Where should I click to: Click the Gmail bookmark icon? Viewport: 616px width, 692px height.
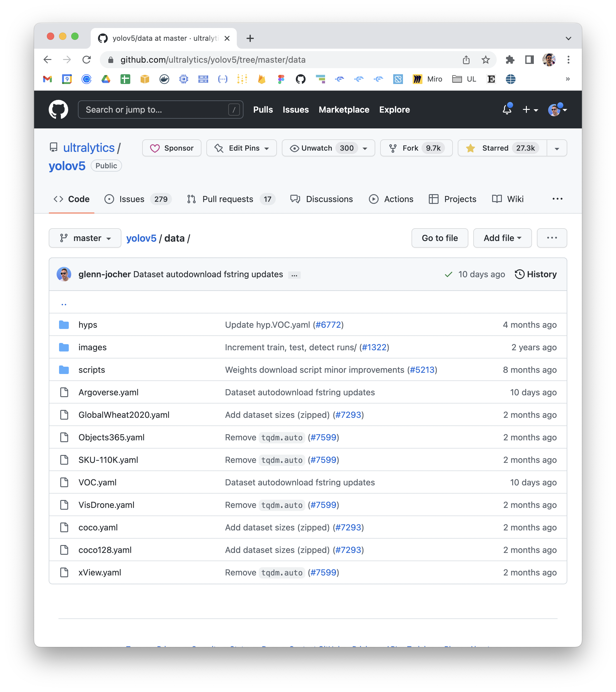pyautogui.click(x=47, y=79)
